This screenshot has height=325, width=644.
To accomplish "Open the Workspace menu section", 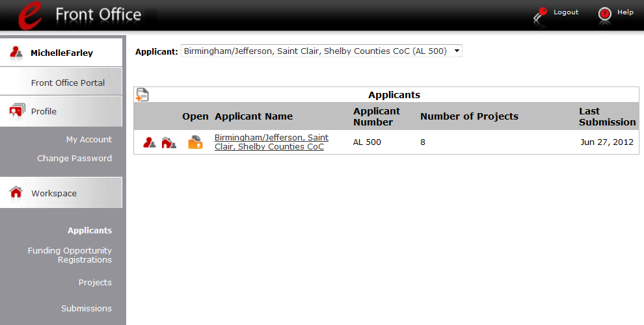I will [x=60, y=192].
